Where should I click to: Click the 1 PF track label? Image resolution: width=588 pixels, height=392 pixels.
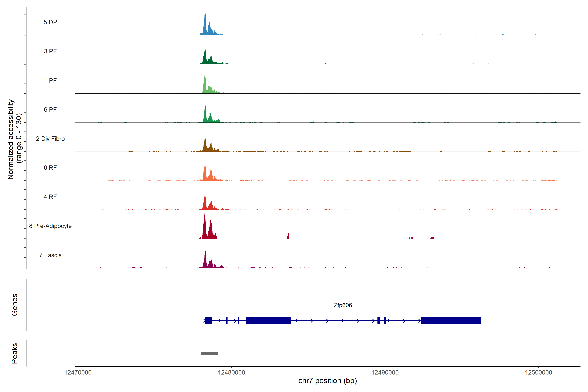[50, 81]
